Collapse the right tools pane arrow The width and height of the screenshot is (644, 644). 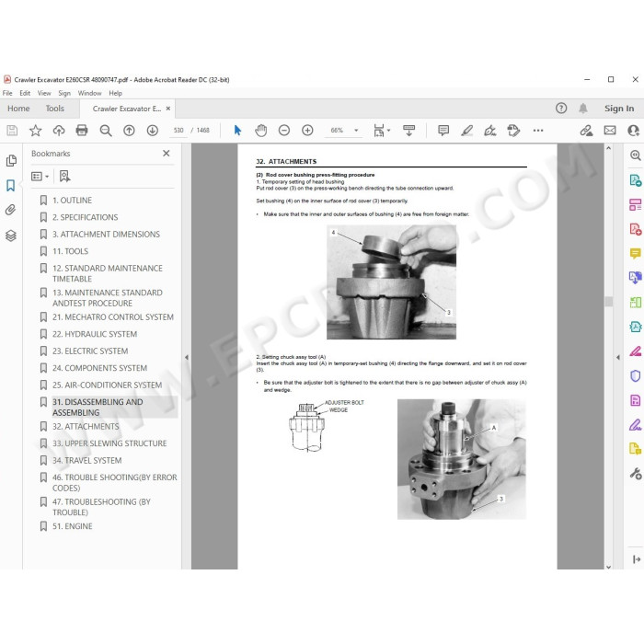(x=618, y=357)
